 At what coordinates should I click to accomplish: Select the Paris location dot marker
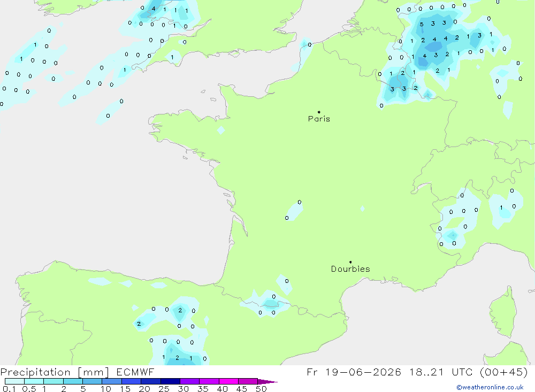(x=319, y=112)
